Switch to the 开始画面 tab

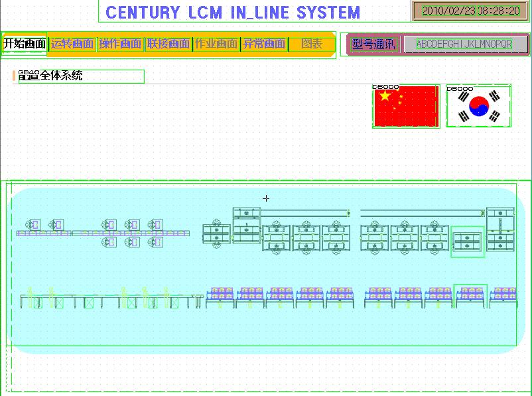click(25, 44)
